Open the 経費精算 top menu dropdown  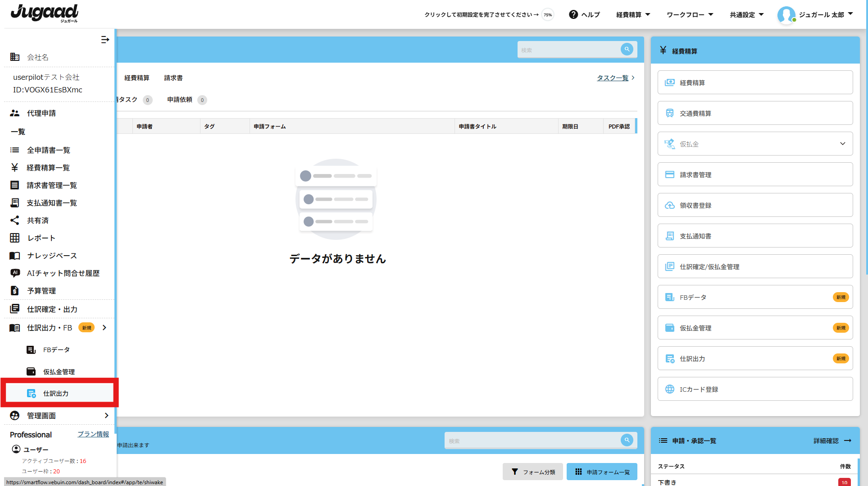coord(633,14)
